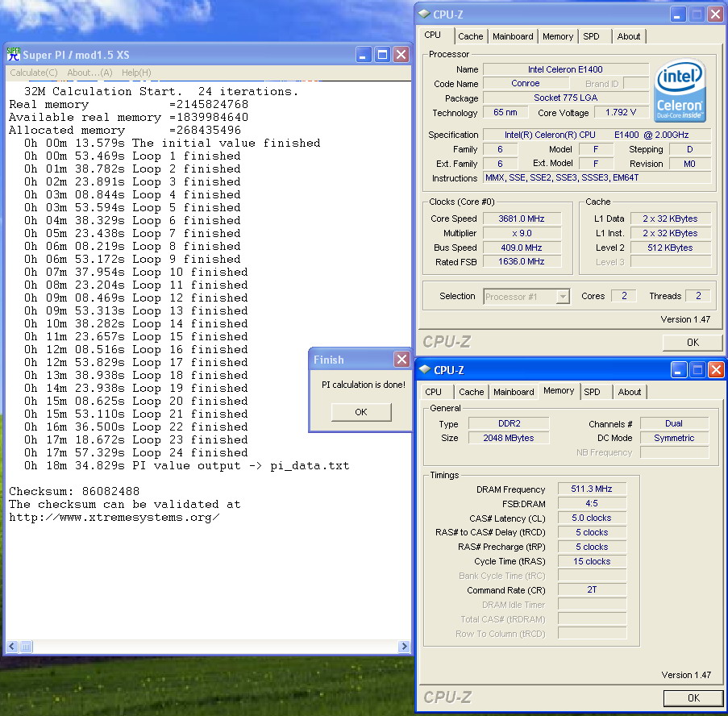728x716 pixels.
Task: Click the Dual channels value
Action: tap(674, 423)
